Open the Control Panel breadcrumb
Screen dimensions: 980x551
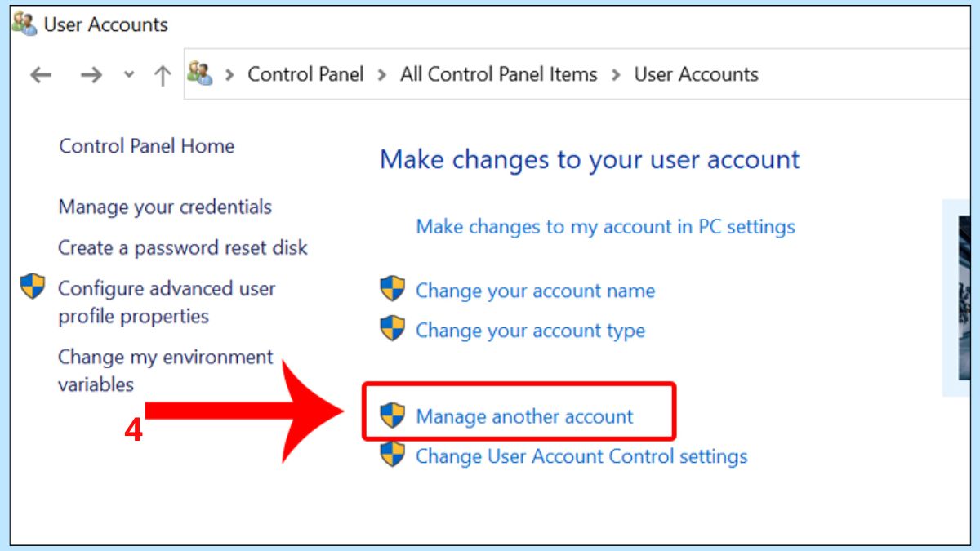305,74
